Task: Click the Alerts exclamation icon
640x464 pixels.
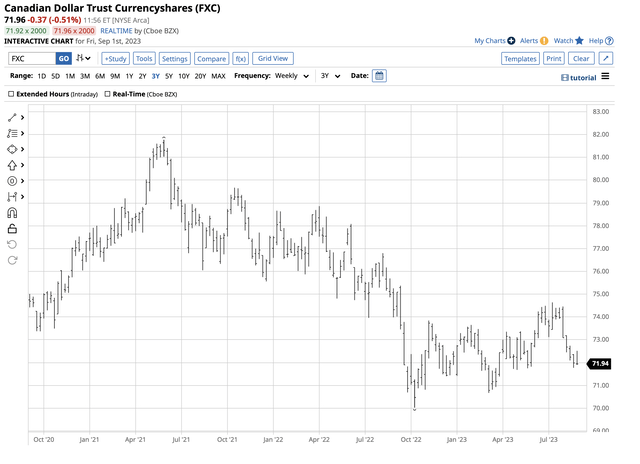Action: tap(544, 41)
